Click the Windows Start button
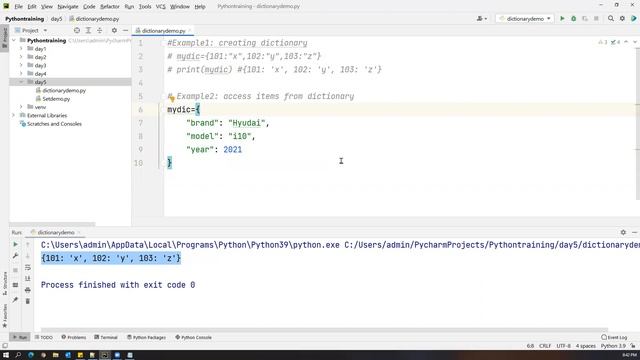640x360 pixels. (6, 355)
